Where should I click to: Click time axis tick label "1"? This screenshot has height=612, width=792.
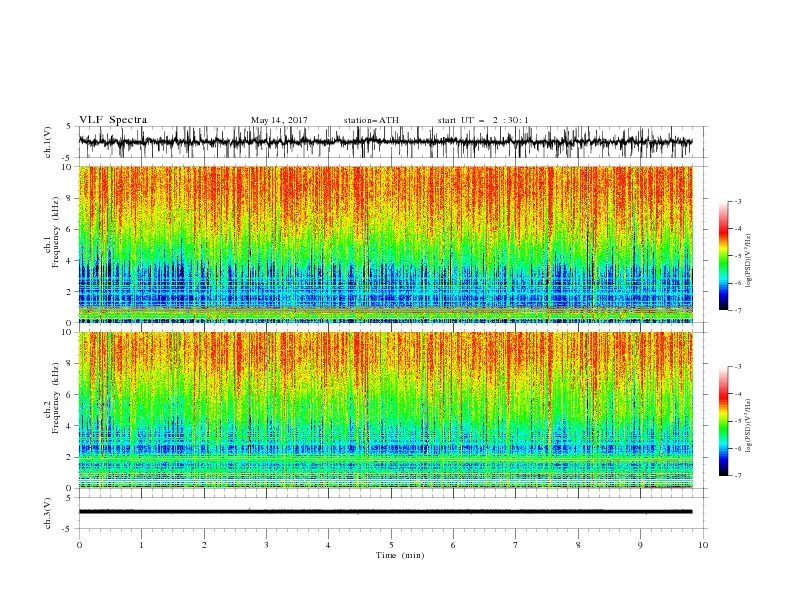pyautogui.click(x=141, y=545)
